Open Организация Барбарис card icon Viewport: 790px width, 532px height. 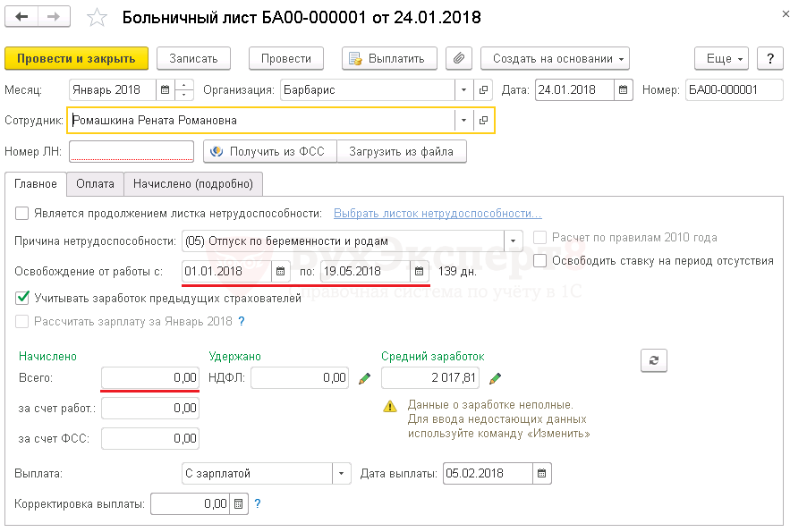point(483,90)
